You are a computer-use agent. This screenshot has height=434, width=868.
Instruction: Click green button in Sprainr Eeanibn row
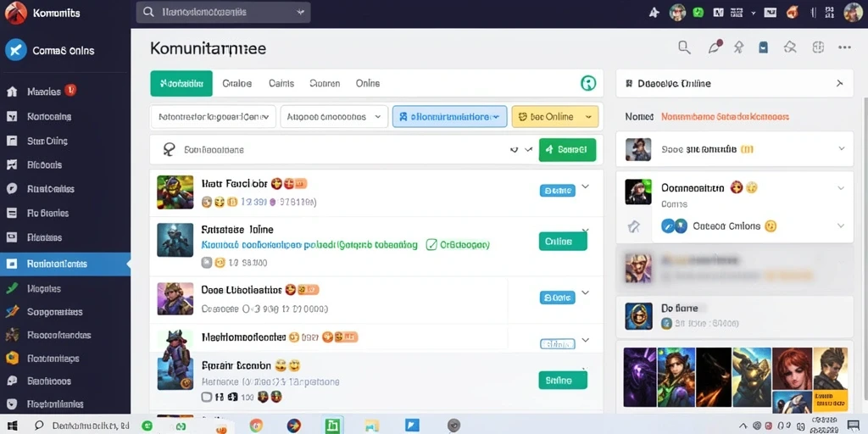[x=563, y=381]
